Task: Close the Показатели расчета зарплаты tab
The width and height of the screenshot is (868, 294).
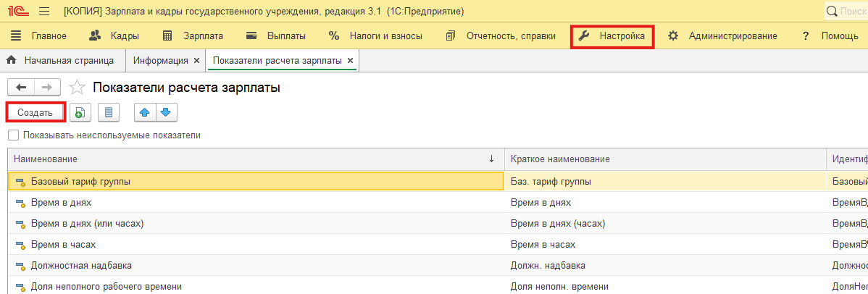Action: [x=350, y=61]
